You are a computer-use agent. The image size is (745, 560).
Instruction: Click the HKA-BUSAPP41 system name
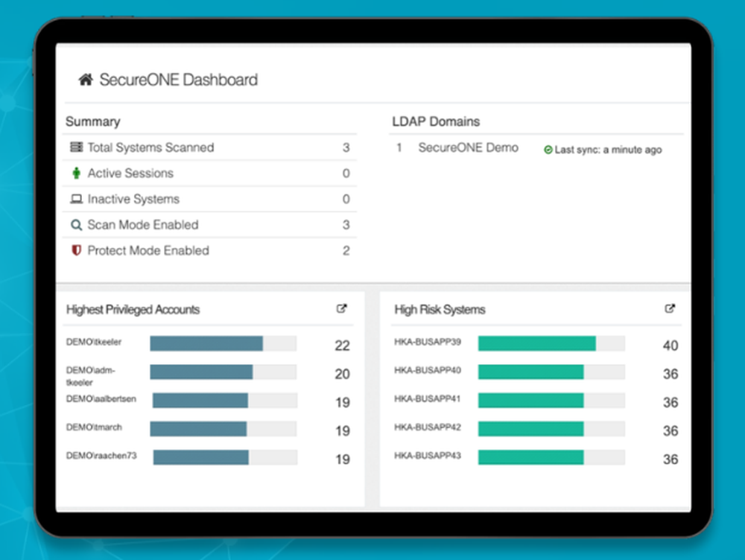point(428,398)
